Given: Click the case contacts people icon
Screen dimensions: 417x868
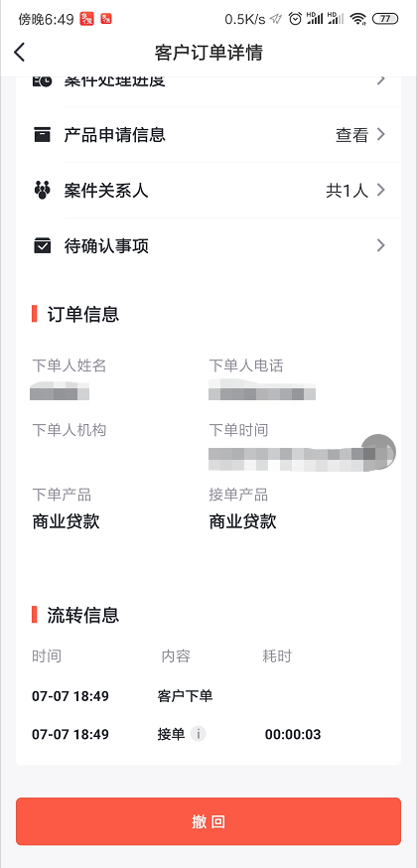Looking at the screenshot, I should coord(42,191).
